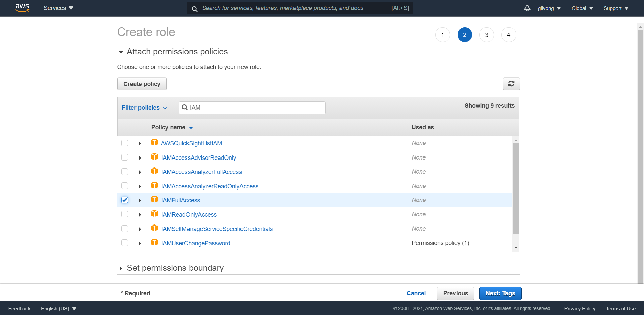Check the IAMUserChangePassword checkbox

click(x=125, y=243)
